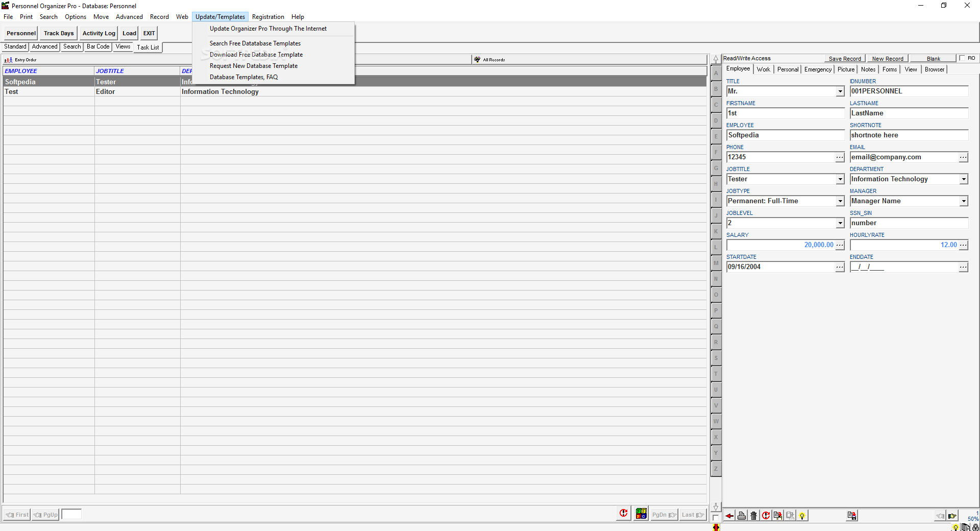Click the up arrow above the alphabet bar

[x=716, y=59]
